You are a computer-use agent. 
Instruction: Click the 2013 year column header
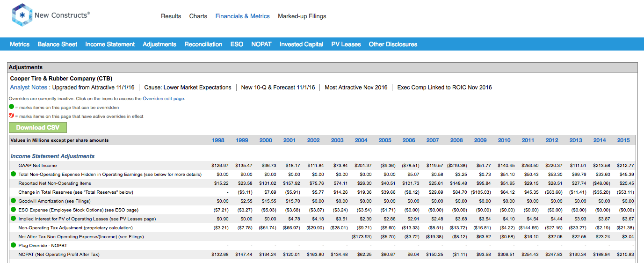pyautogui.click(x=576, y=140)
